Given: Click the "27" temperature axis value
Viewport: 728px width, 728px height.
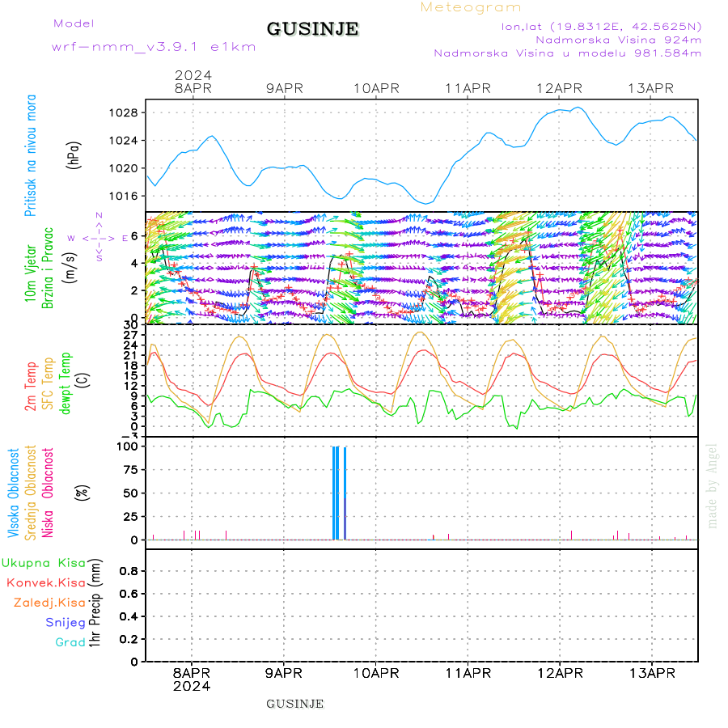Looking at the screenshot, I should 131,335.
